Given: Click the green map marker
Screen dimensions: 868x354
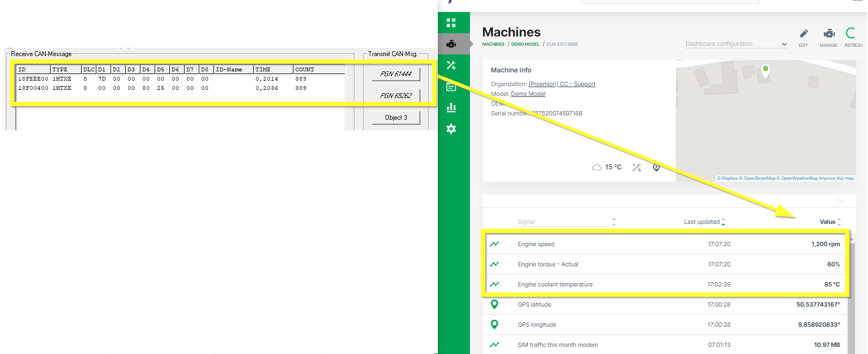Looking at the screenshot, I should 765,70.
